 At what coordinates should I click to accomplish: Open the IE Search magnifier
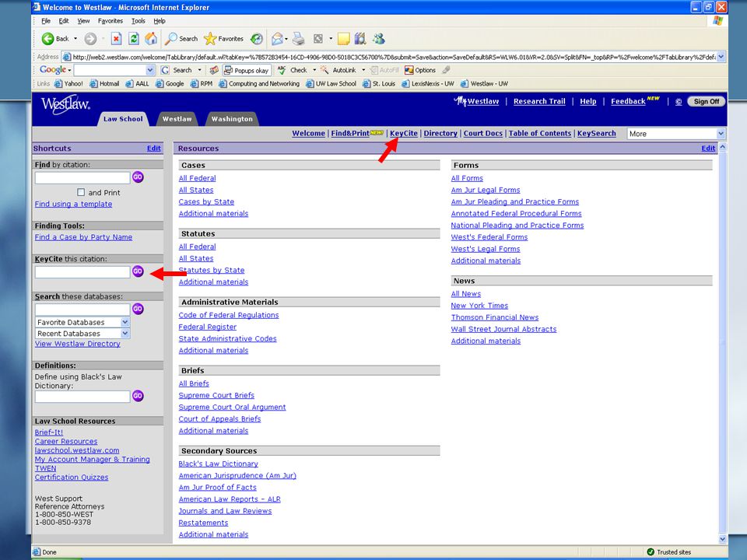(181, 39)
